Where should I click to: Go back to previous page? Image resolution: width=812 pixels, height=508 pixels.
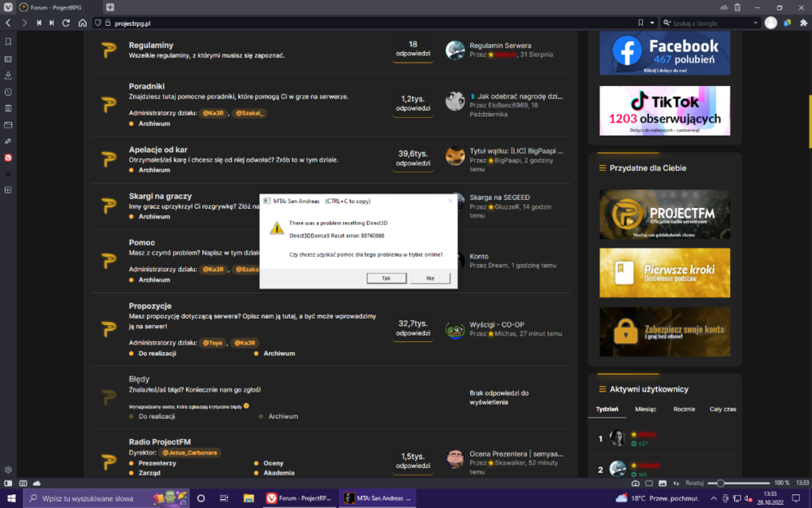[8, 23]
